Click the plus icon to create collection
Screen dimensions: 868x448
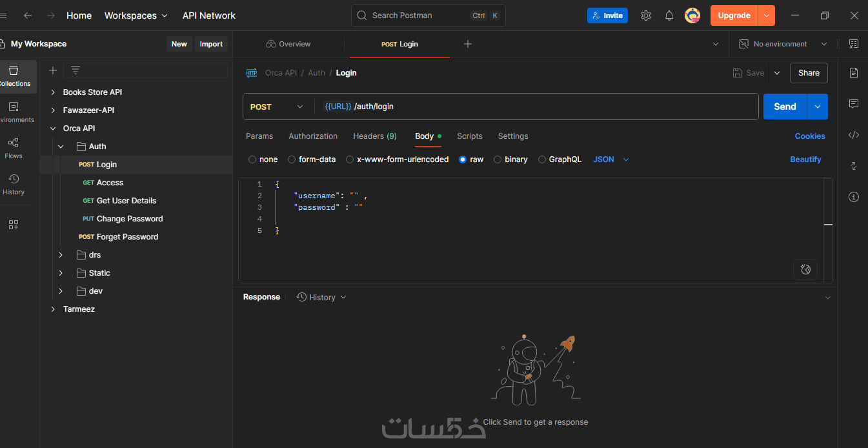coord(53,70)
